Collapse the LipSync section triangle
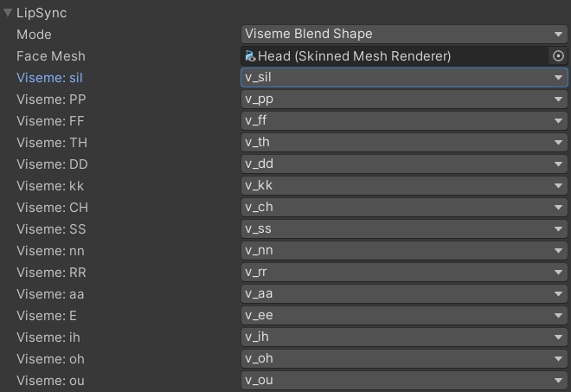 pos(7,13)
